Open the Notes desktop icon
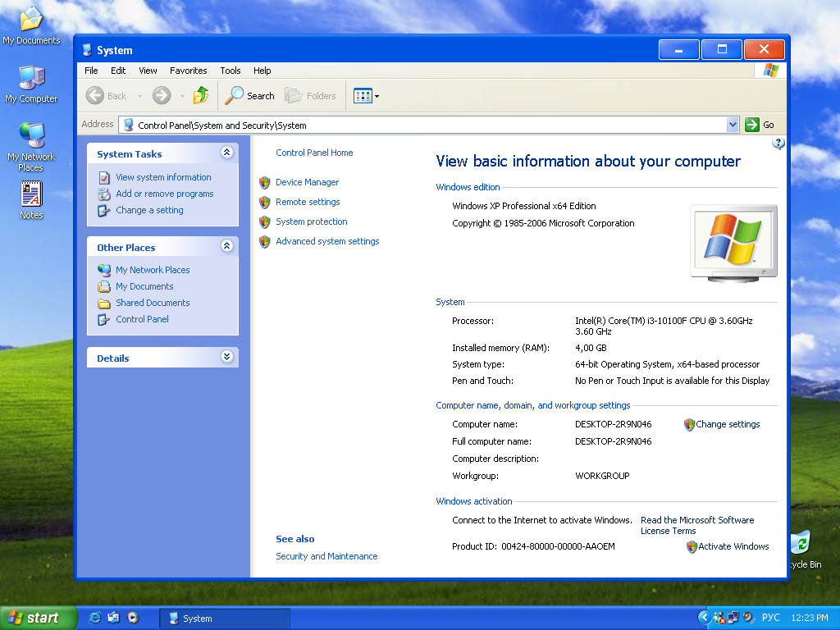This screenshot has width=840, height=630. tap(31, 200)
